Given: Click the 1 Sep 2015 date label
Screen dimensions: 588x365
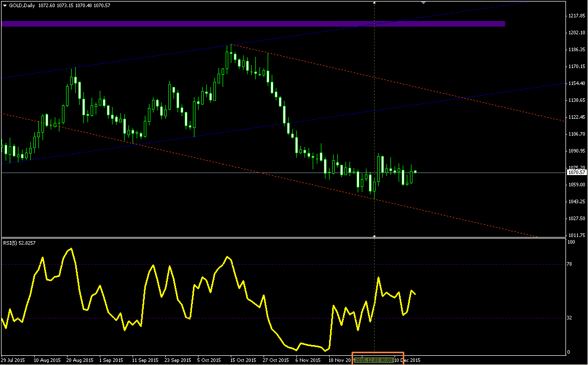Looking at the screenshot, I should [112, 360].
